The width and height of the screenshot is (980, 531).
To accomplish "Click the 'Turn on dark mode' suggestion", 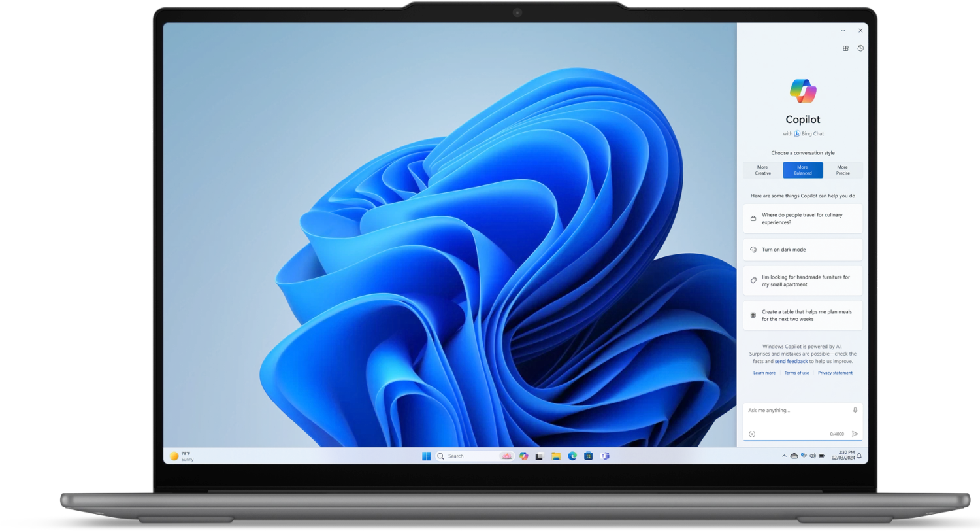I will click(x=802, y=250).
